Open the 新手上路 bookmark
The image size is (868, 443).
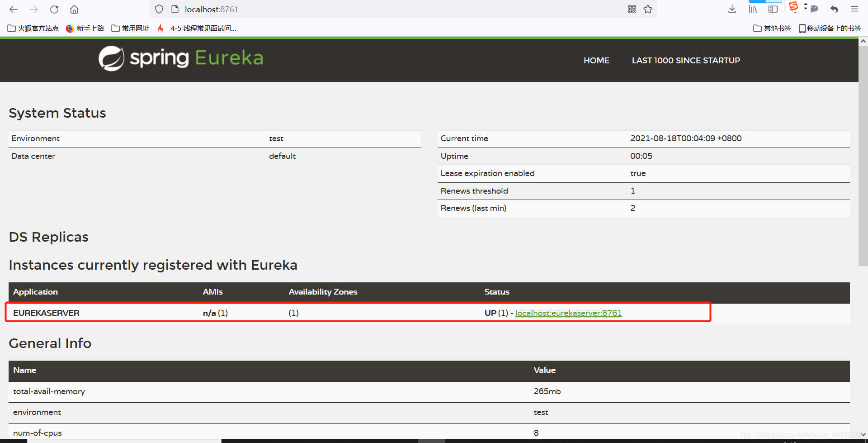click(85, 29)
